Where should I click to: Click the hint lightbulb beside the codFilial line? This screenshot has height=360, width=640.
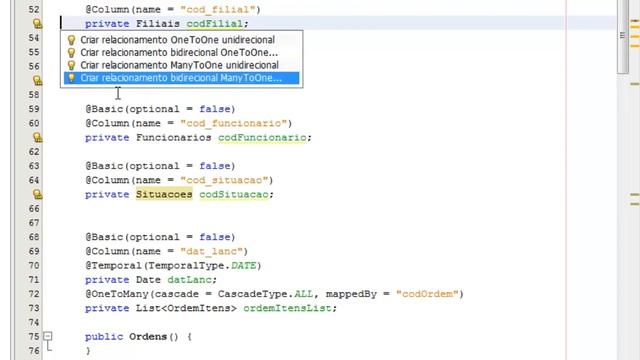click(x=37, y=24)
